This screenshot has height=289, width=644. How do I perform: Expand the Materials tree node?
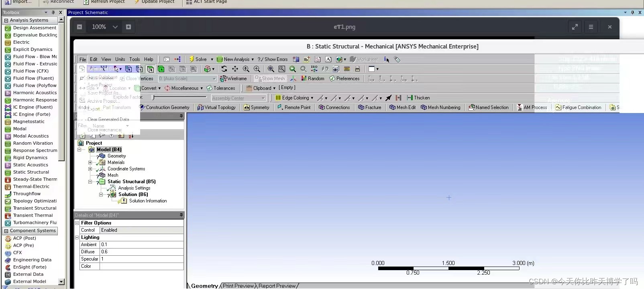click(90, 163)
